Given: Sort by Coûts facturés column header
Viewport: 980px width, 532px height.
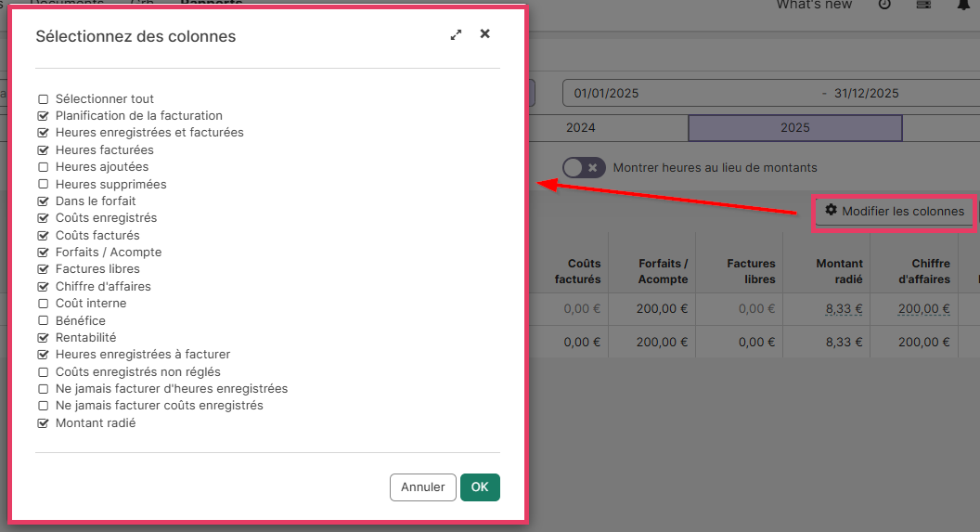Looking at the screenshot, I should (577, 271).
